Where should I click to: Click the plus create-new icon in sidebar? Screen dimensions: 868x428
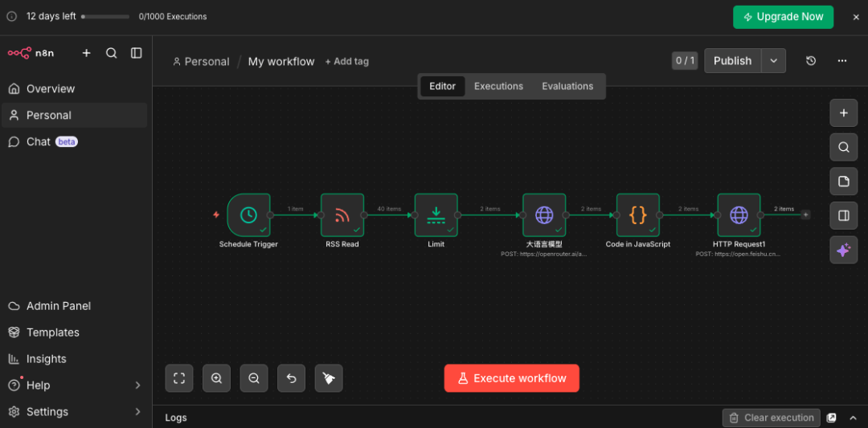pyautogui.click(x=86, y=53)
